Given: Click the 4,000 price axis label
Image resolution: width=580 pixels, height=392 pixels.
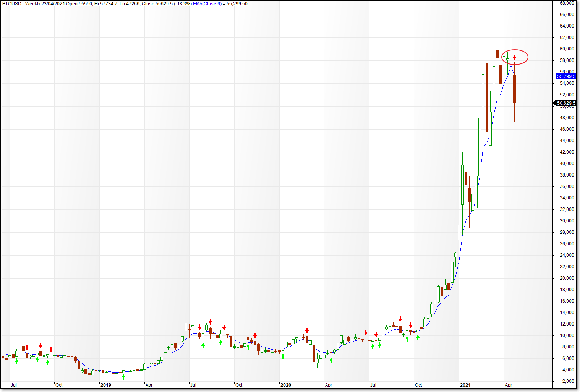Looking at the screenshot, I should point(568,370).
